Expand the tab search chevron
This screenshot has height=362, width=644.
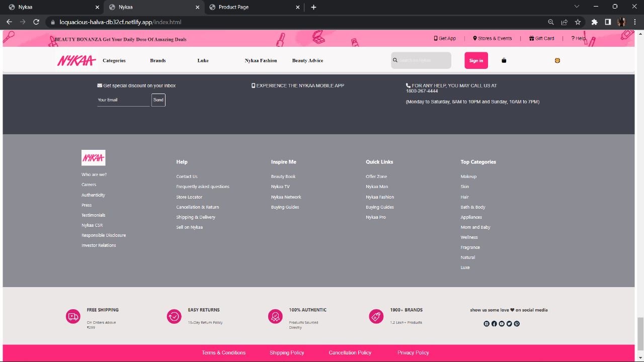point(577,7)
